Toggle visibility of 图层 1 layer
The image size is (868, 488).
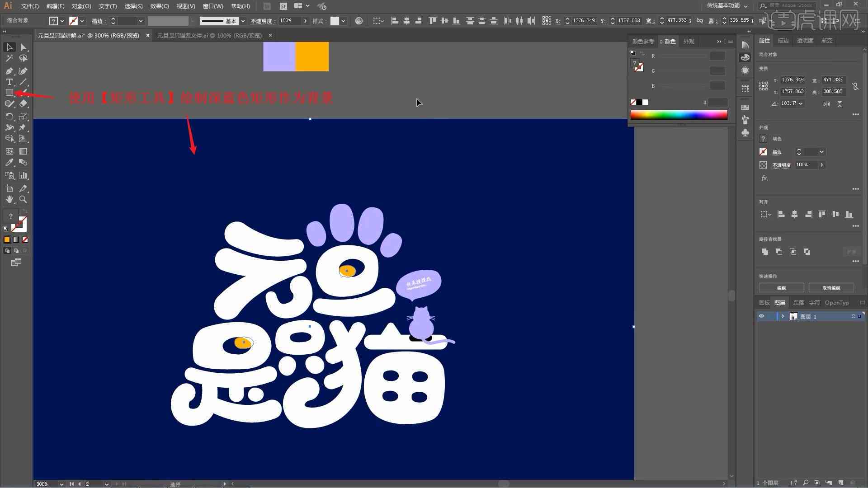[x=762, y=316]
